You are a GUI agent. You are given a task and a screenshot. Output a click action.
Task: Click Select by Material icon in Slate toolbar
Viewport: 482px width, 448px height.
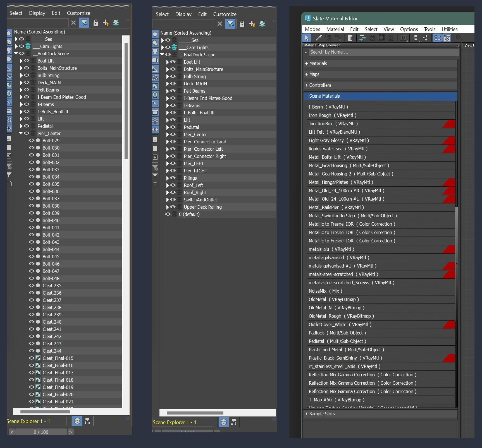[x=458, y=38]
